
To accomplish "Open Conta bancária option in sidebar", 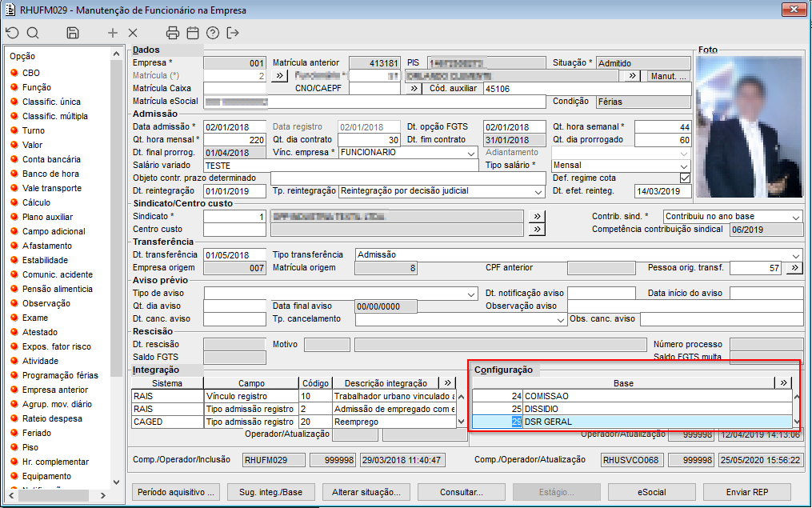I will tap(51, 159).
